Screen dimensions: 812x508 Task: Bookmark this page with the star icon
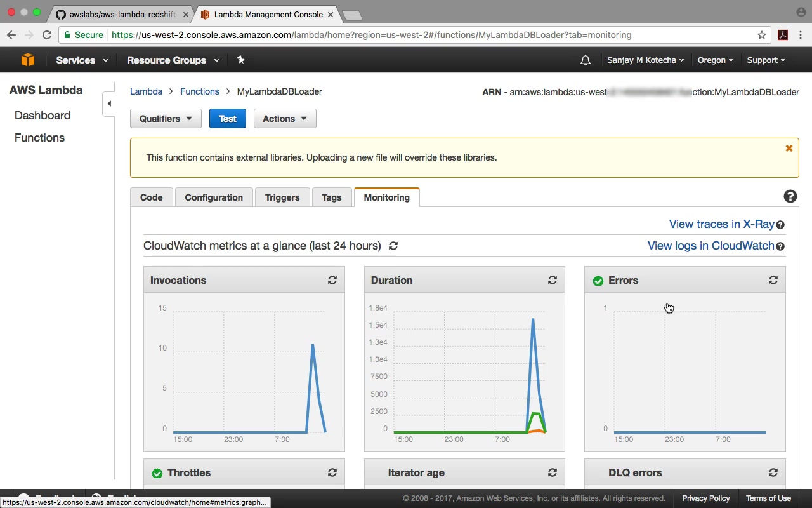762,35
